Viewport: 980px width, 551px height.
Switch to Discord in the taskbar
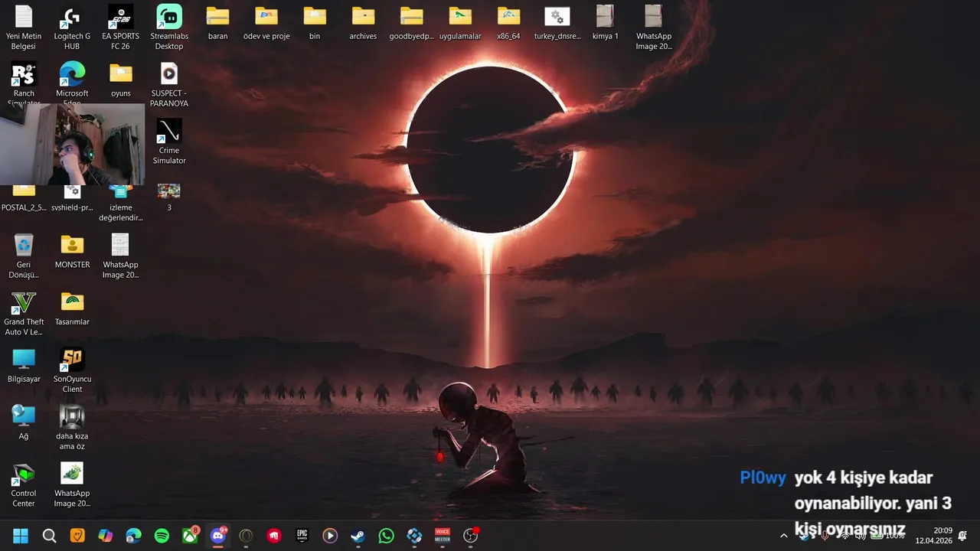[218, 536]
